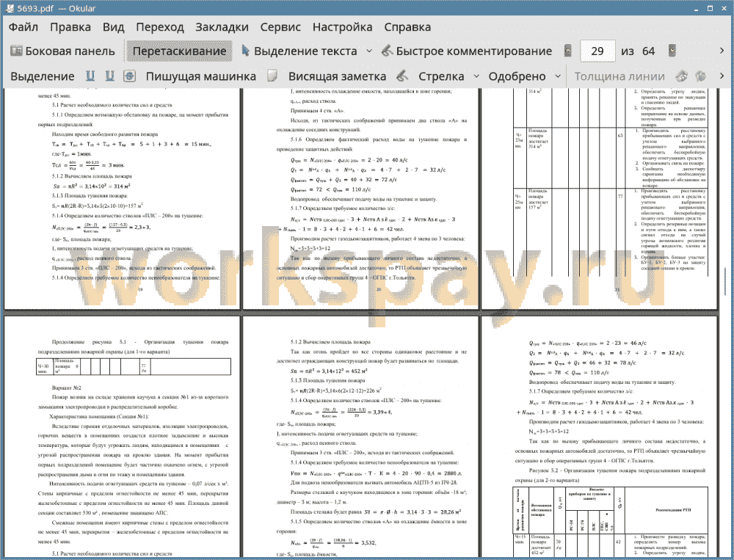This screenshot has height=560, width=734.
Task: Minimize the Okular window
Action: [x=697, y=8]
